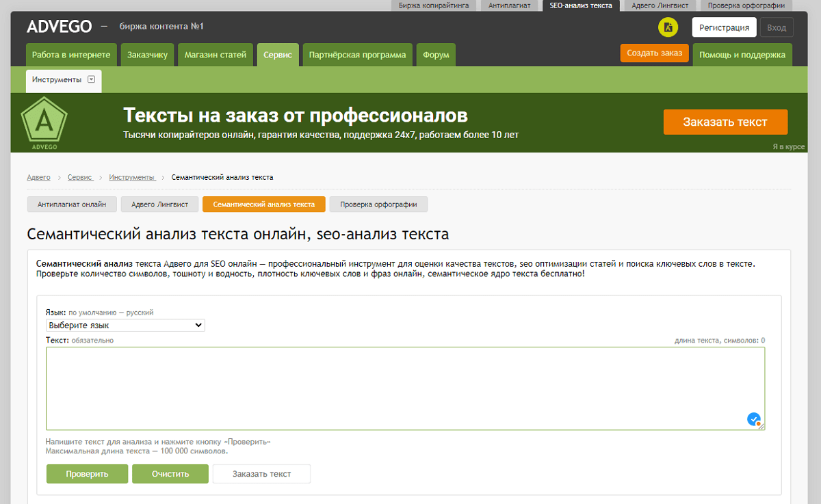Select the "Адвего Лингвист" tool tab
Image resolution: width=821 pixels, height=504 pixels.
[159, 204]
